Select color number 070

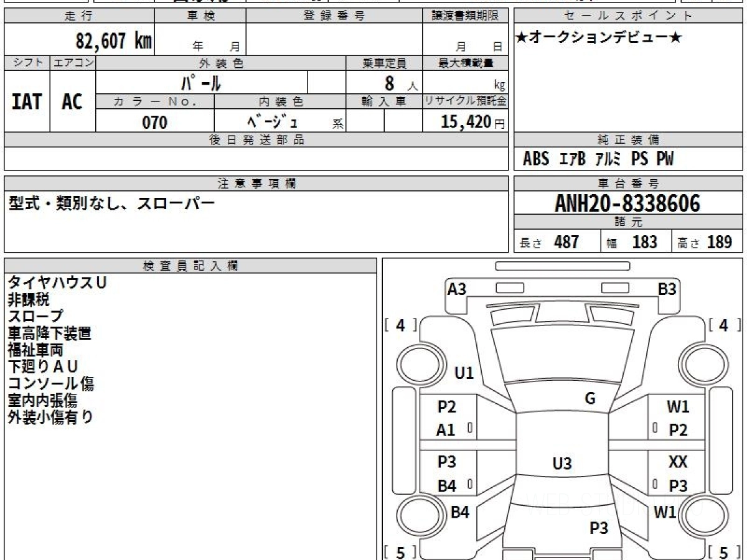tap(155, 123)
